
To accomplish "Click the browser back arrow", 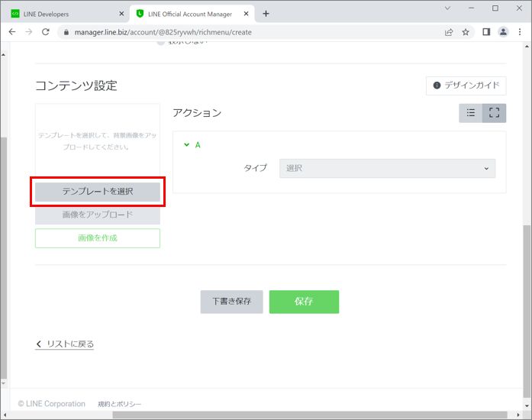I will pos(12,32).
